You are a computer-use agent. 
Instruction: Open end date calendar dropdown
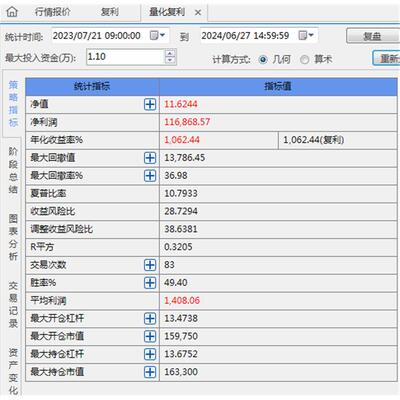pos(306,35)
